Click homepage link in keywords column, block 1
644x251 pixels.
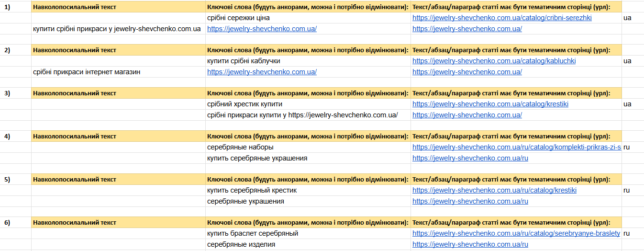262,29
